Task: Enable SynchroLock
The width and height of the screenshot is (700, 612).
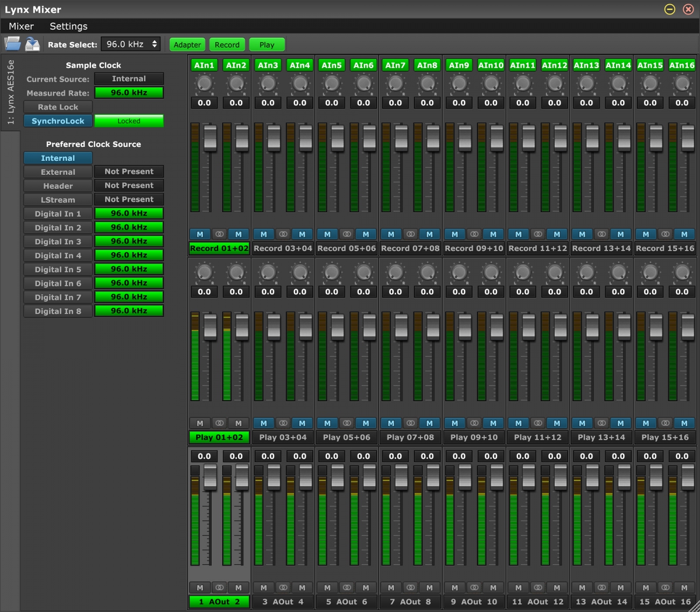Action: tap(58, 121)
